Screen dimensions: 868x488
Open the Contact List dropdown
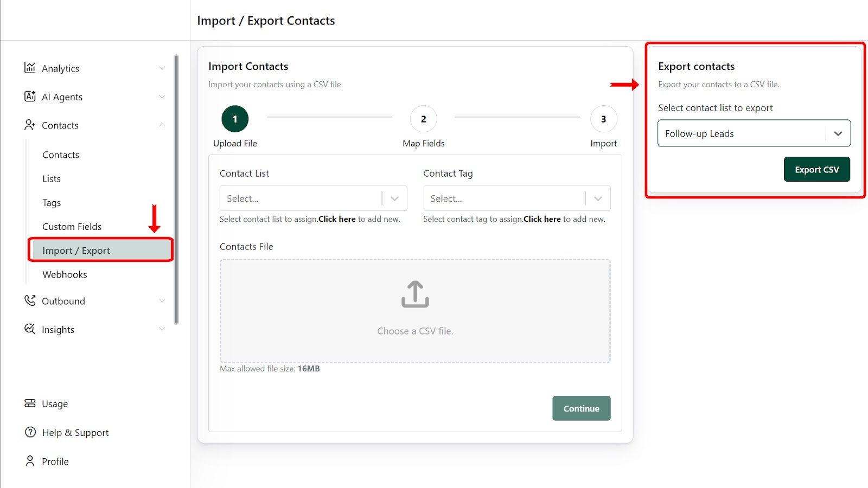(x=313, y=198)
